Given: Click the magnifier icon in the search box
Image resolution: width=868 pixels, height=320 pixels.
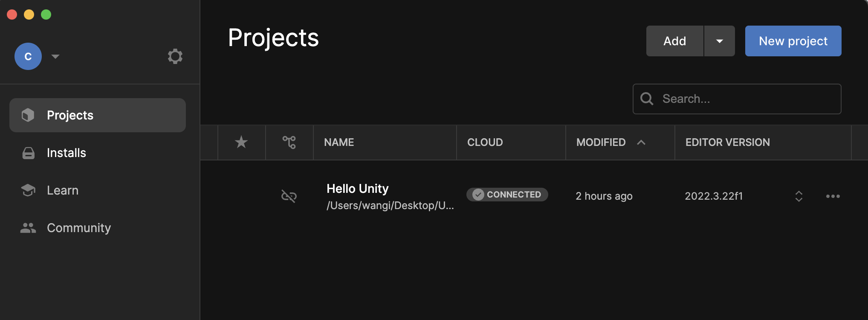Looking at the screenshot, I should [x=647, y=99].
